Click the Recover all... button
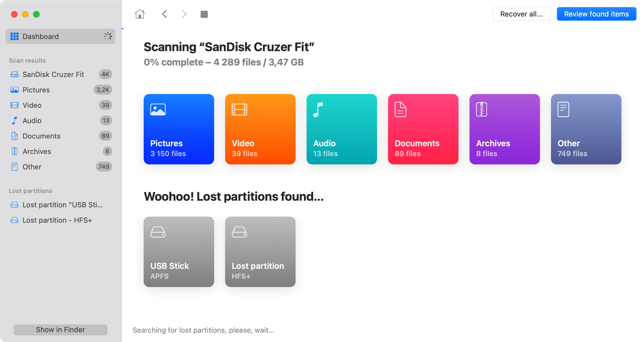The height and width of the screenshot is (342, 644). tap(522, 14)
